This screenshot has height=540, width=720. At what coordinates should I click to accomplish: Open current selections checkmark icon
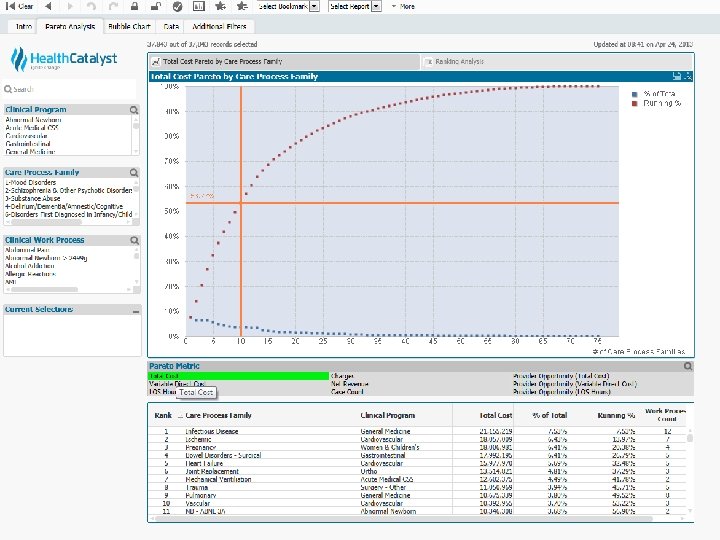point(177,6)
